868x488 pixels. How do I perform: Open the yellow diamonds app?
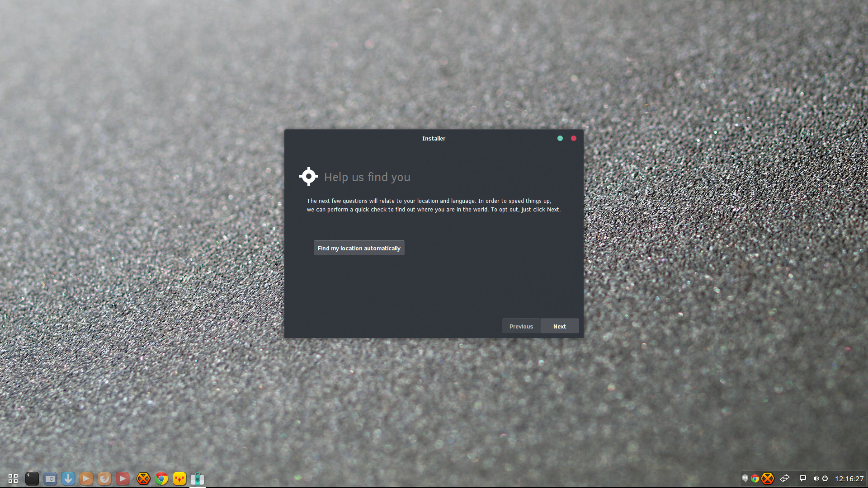(179, 479)
